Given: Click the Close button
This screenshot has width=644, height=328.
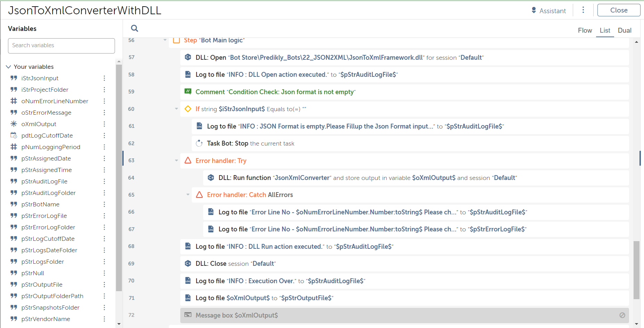Looking at the screenshot, I should tap(619, 10).
